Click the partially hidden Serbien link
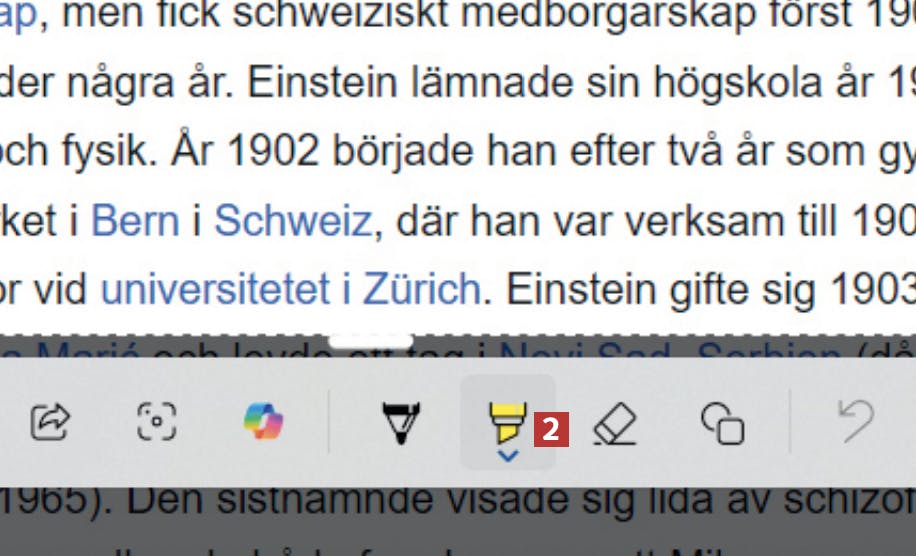This screenshot has width=916, height=556. click(769, 349)
